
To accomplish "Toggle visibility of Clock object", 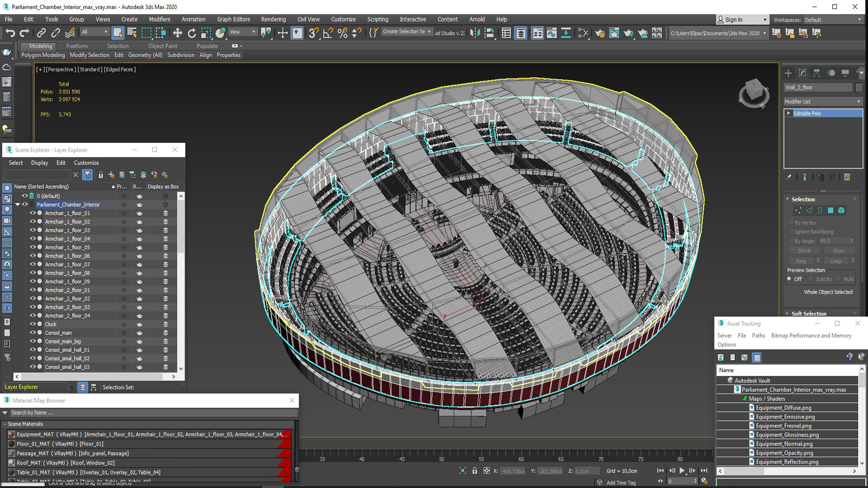I will pos(33,324).
